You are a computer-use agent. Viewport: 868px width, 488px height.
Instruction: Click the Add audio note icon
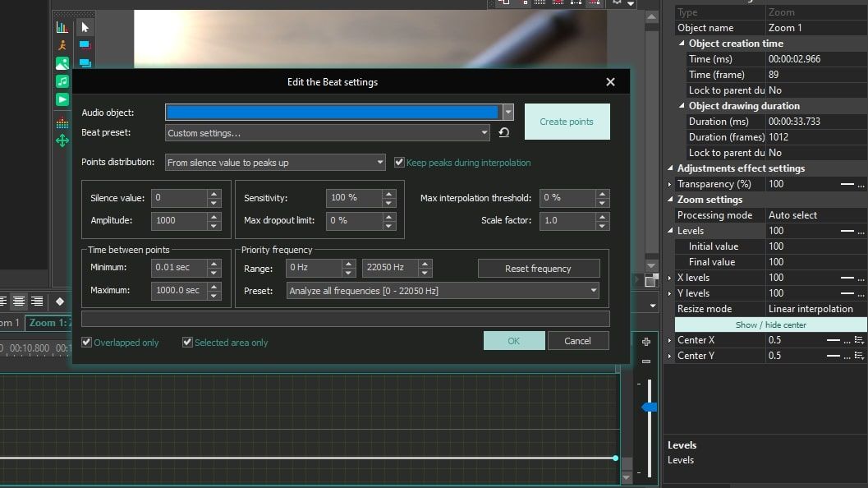(62, 81)
